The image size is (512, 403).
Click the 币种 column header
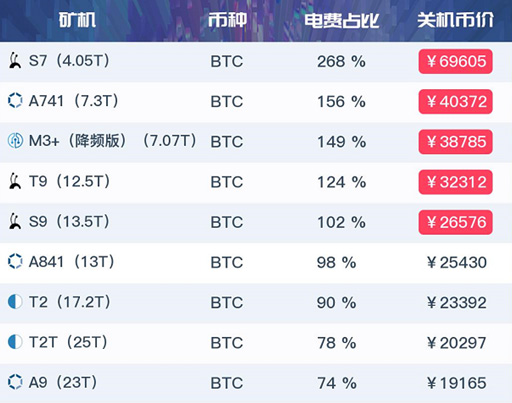[228, 20]
